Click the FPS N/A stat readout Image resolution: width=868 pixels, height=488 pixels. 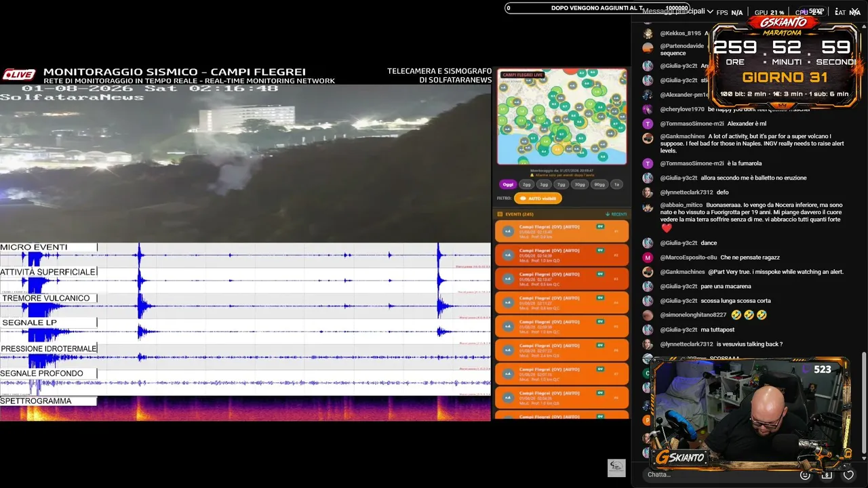coord(730,12)
